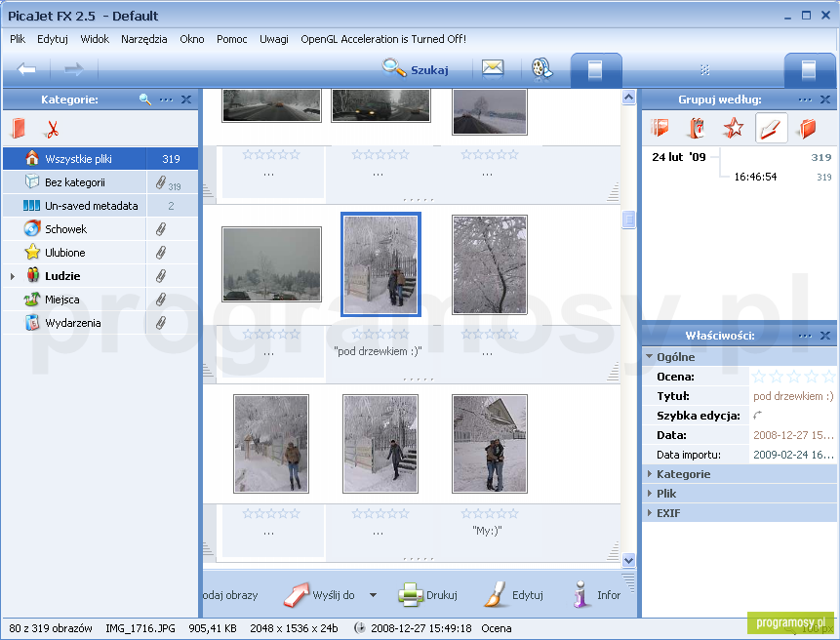Image resolution: width=840 pixels, height=640 pixels.
Task: Rate the 'pod drzewkiem' photo with stars
Action: (380, 335)
